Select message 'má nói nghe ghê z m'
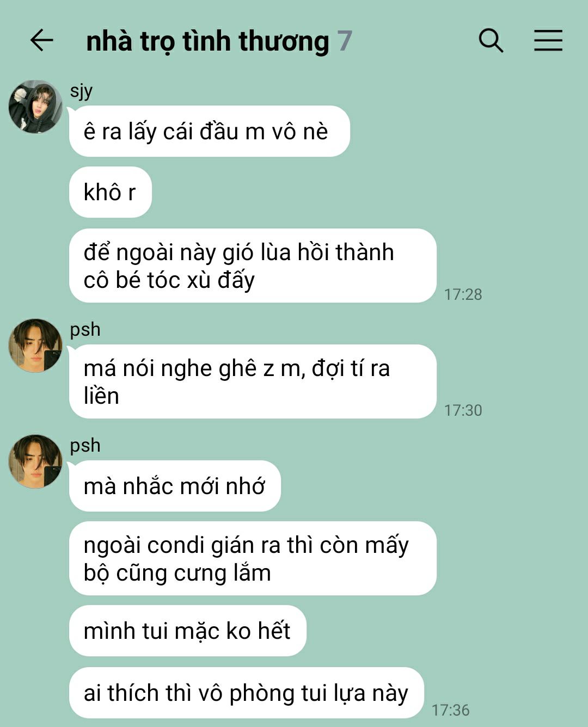Image resolution: width=588 pixels, height=727 pixels. pyautogui.click(x=253, y=381)
